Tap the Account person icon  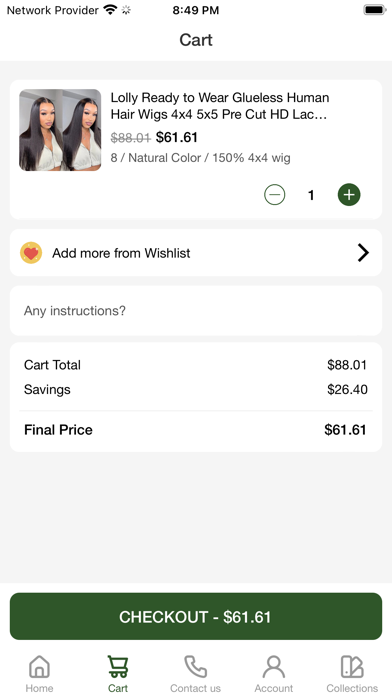274,667
